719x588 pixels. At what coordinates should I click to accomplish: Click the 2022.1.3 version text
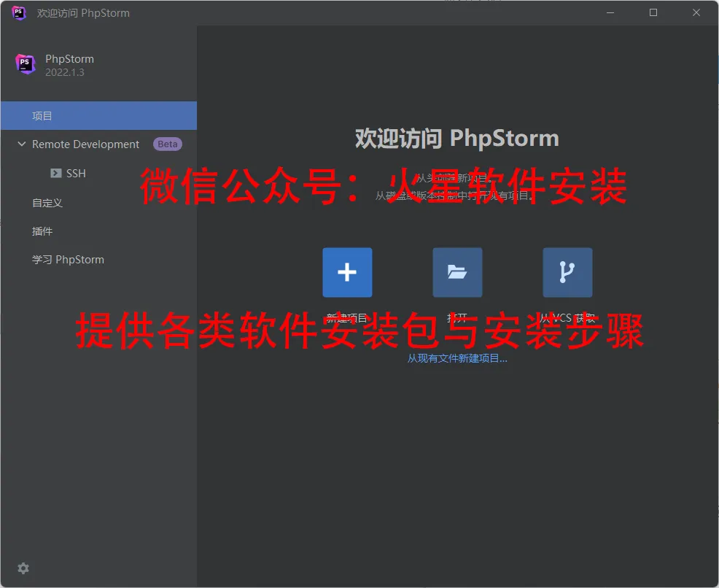coord(65,72)
